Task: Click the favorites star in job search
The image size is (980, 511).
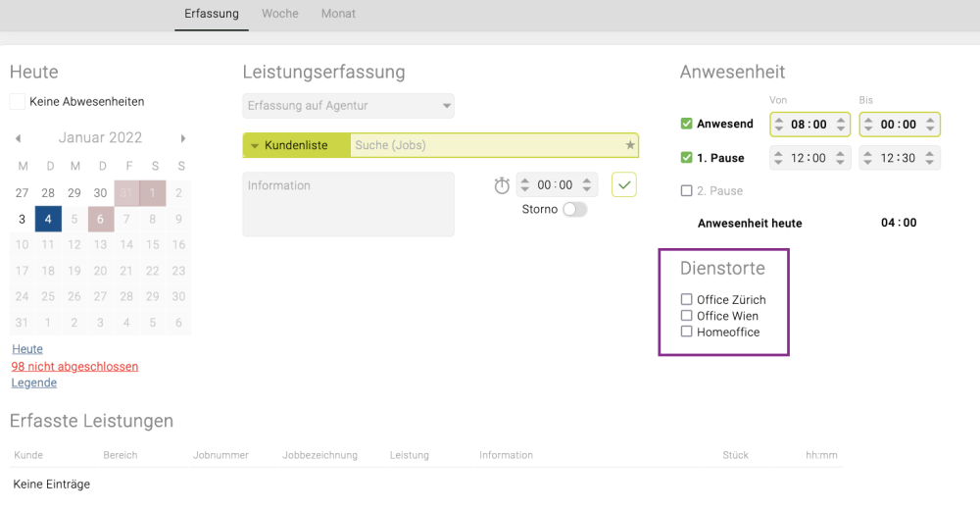Action: tap(630, 145)
